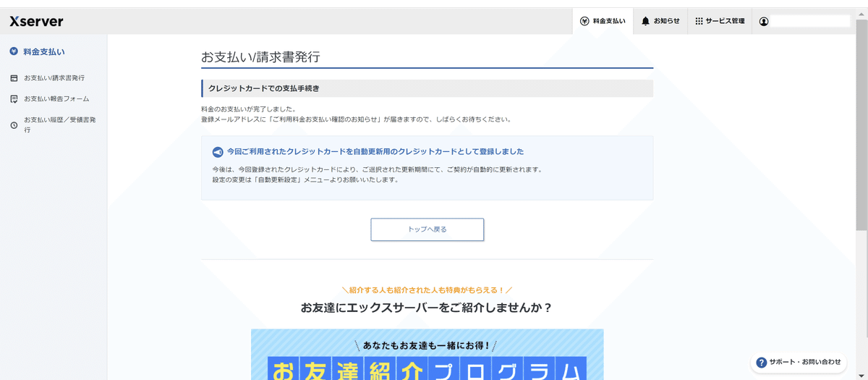Click the サポート・お問い合わせ button
This screenshot has height=380, width=868.
(x=799, y=362)
